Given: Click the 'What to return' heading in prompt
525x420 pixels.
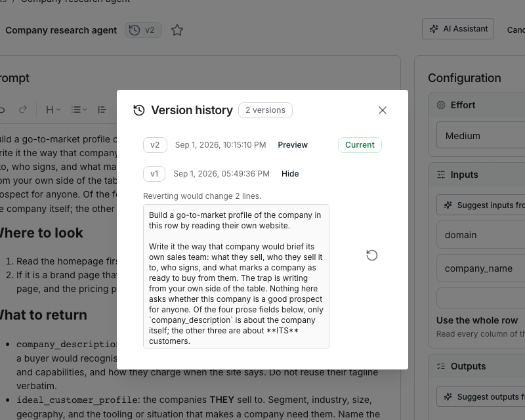Looking at the screenshot, I should coord(43,315).
